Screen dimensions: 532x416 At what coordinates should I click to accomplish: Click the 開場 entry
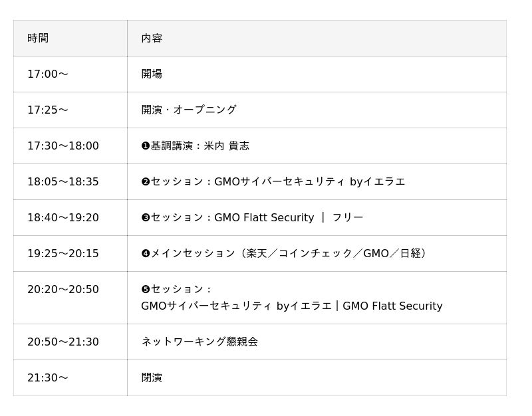pyautogui.click(x=152, y=74)
